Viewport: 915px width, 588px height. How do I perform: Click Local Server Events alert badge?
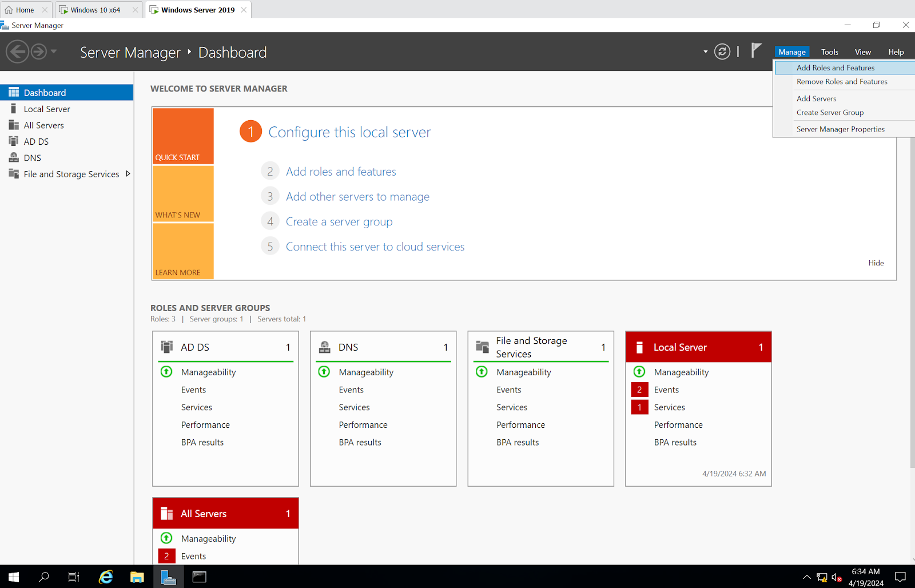[x=639, y=390]
